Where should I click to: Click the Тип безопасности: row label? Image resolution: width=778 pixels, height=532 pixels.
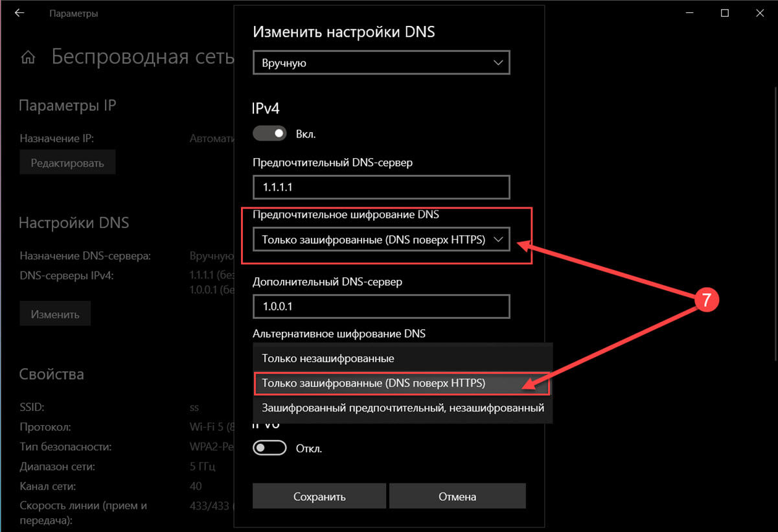[65, 446]
